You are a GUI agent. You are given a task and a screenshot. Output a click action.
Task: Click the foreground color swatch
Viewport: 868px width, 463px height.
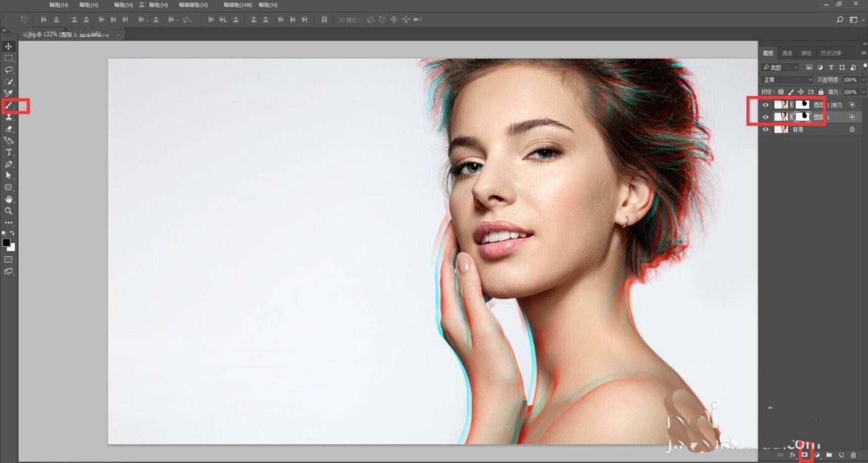[6, 243]
